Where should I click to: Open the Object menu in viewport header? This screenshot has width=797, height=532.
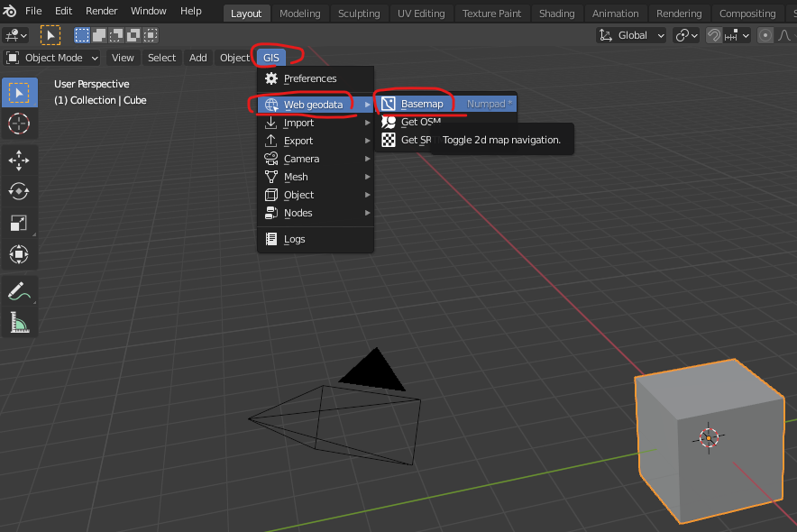tap(234, 58)
